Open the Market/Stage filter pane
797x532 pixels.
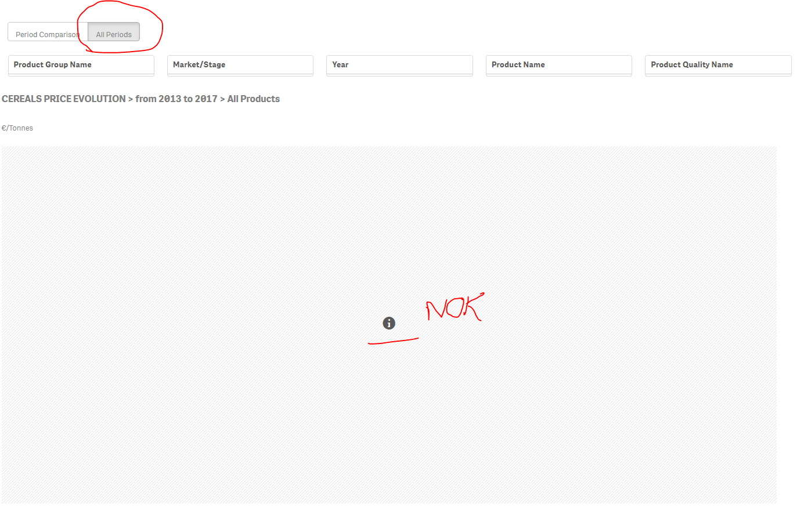coord(240,64)
